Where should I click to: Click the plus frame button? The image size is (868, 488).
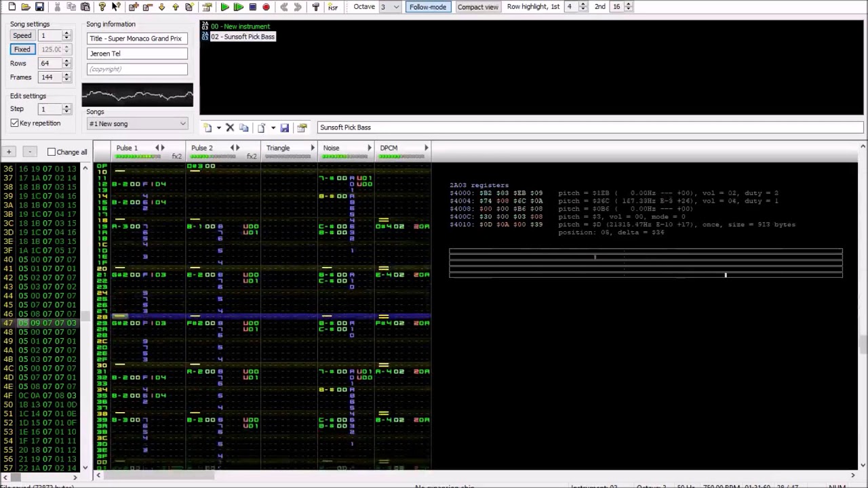[x=9, y=152]
